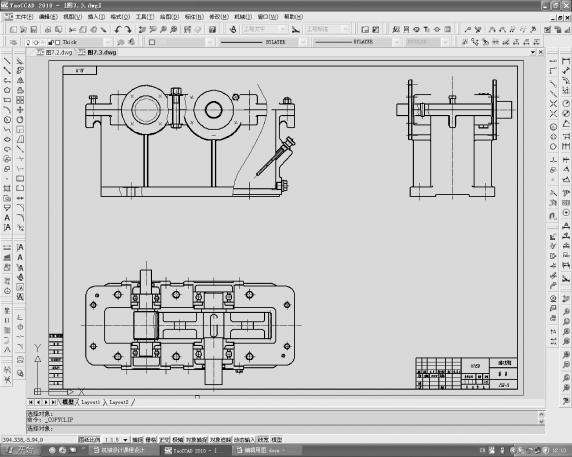Open the 编辑(E) menu
The height and width of the screenshot is (457, 572).
pos(48,17)
